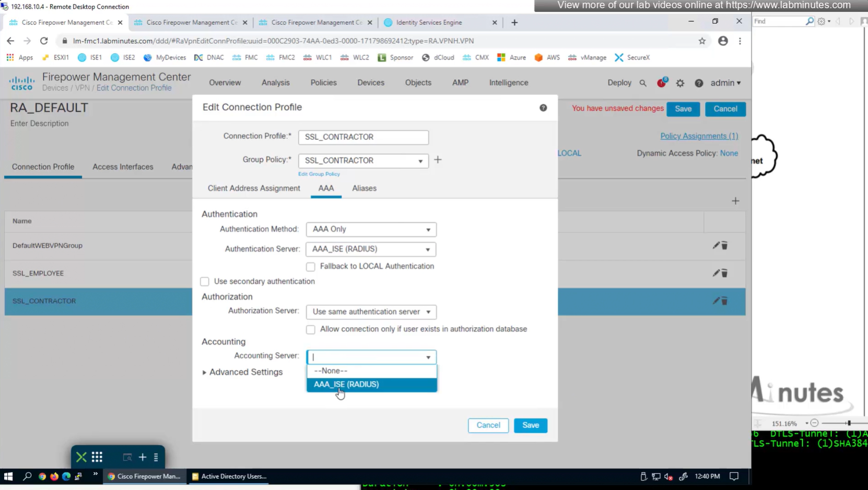Screen dimensions: 868x490
Task: Click the Save button in the dialog
Action: [x=530, y=425]
